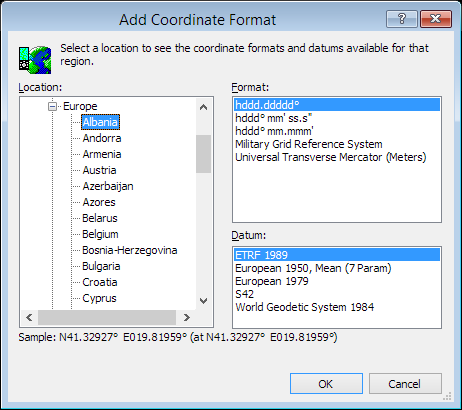Screen dimensions: 462x410
Task: Choose S42 datum
Action: point(337,294)
